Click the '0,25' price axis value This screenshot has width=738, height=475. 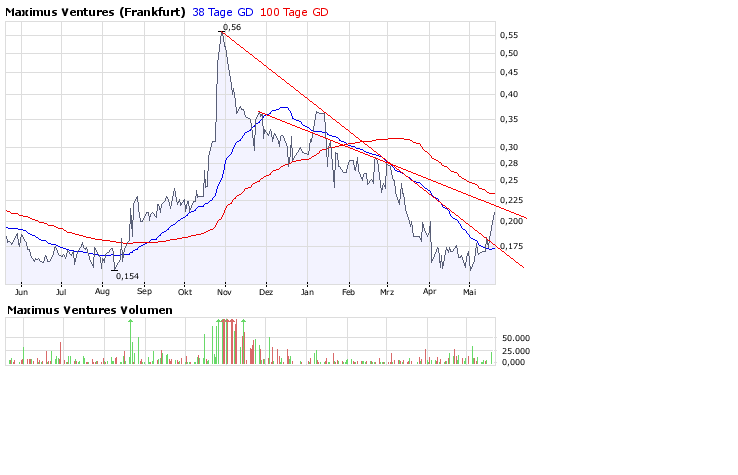[x=509, y=180]
